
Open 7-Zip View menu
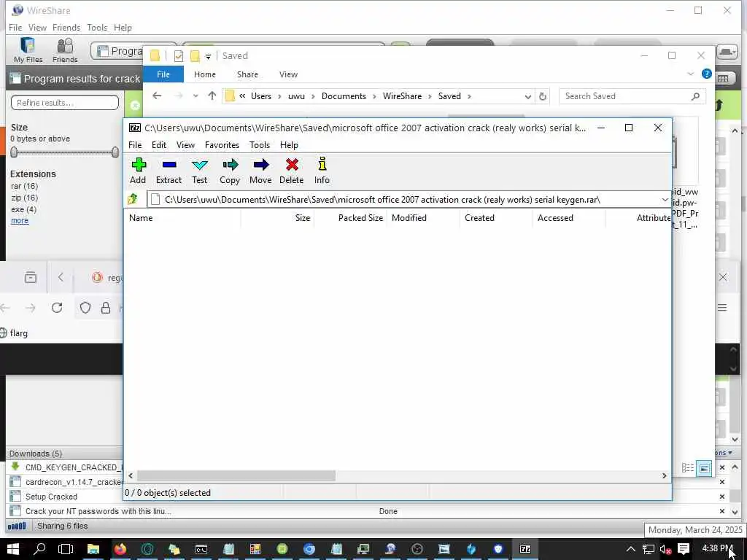pyautogui.click(x=185, y=145)
